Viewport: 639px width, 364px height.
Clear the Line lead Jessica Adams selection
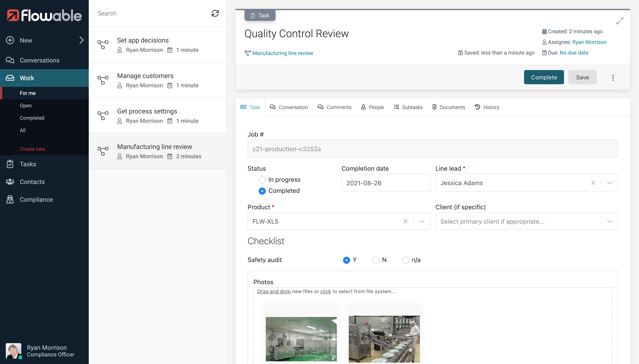point(593,183)
